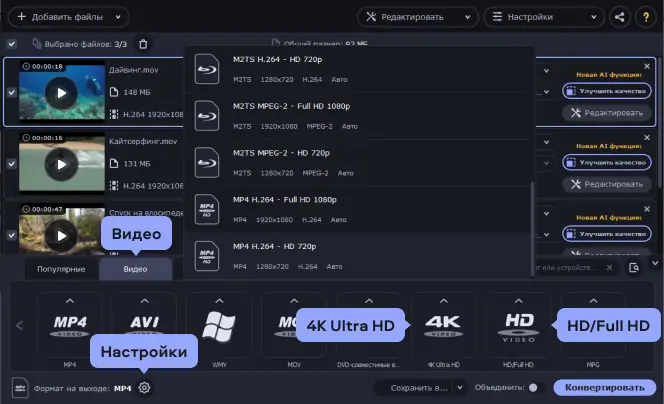Image resolution: width=664 pixels, height=404 pixels.
Task: Open the Добавить файлы dropdown arrow
Action: click(118, 17)
